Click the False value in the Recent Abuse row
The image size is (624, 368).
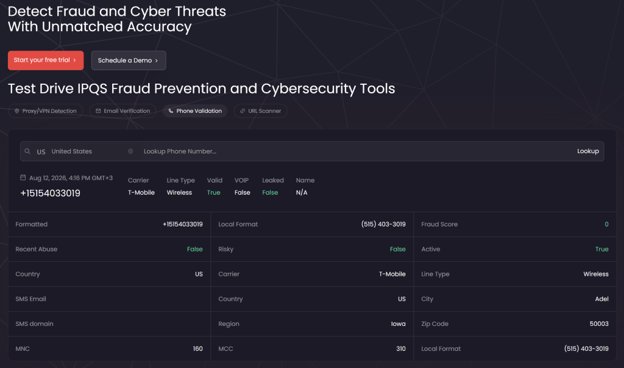click(195, 249)
